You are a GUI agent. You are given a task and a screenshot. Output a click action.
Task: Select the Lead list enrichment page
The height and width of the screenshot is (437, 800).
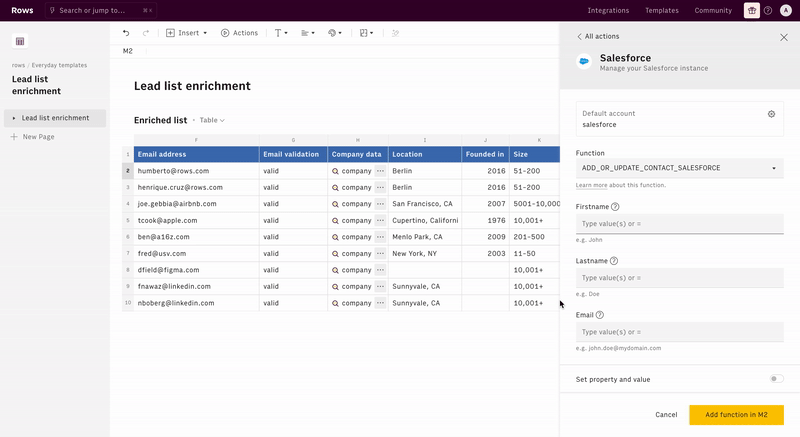coord(55,118)
